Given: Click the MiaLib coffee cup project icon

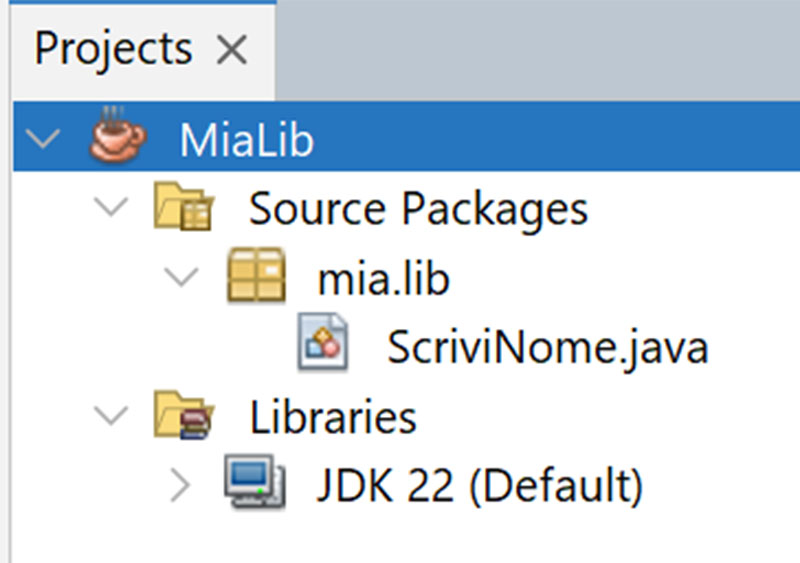Looking at the screenshot, I should 118,135.
